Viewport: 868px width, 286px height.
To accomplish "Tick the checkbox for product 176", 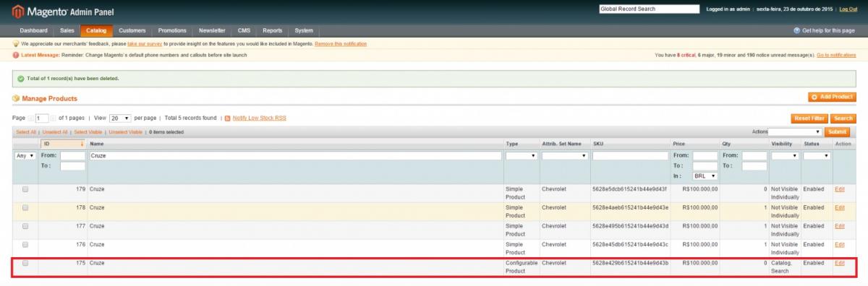I will 25,244.
